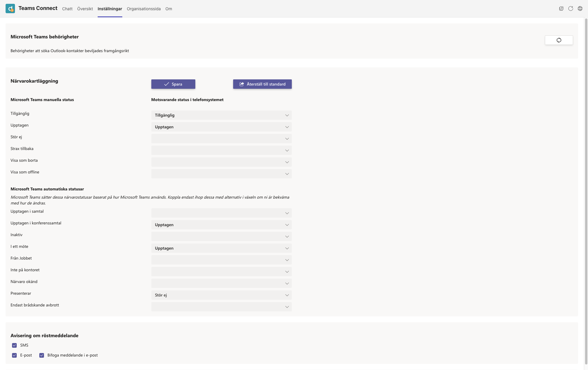The height and width of the screenshot is (370, 588).
Task: Toggle the SMS notification checkbox
Action: tap(14, 345)
